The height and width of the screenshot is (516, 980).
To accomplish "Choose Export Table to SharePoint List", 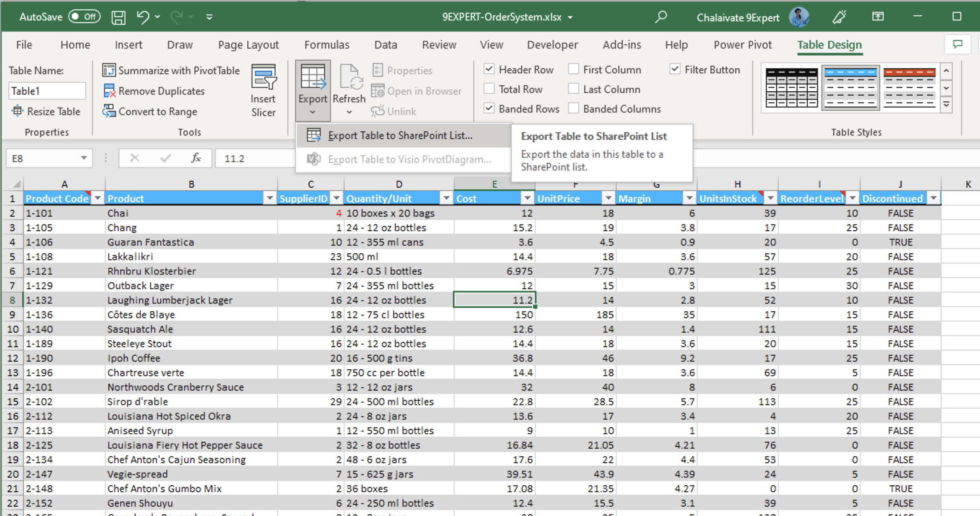I will click(400, 135).
